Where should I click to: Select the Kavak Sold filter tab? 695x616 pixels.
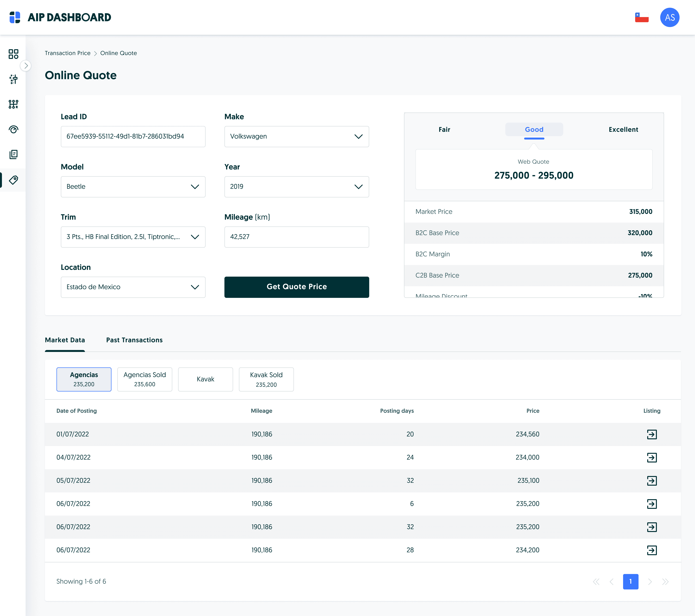pos(266,379)
